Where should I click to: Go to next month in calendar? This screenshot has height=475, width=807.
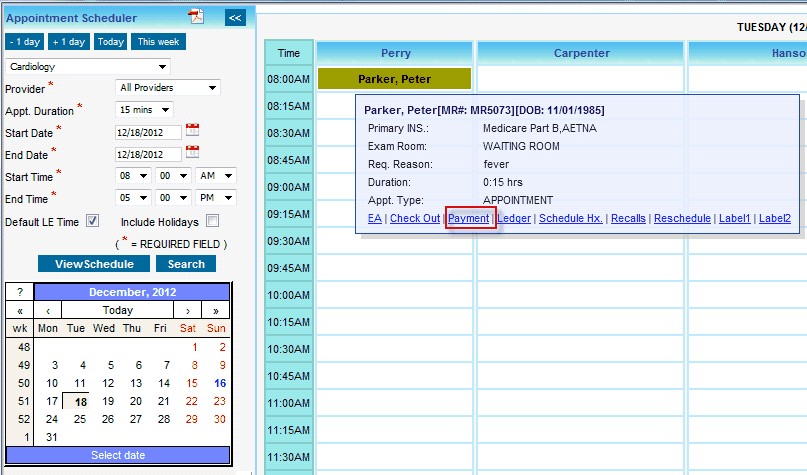[188, 310]
